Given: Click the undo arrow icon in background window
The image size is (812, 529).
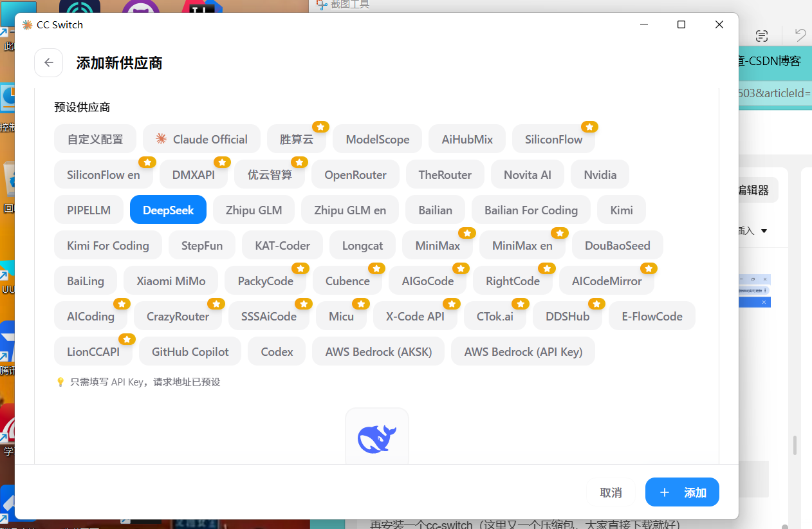Looking at the screenshot, I should coord(800,35).
